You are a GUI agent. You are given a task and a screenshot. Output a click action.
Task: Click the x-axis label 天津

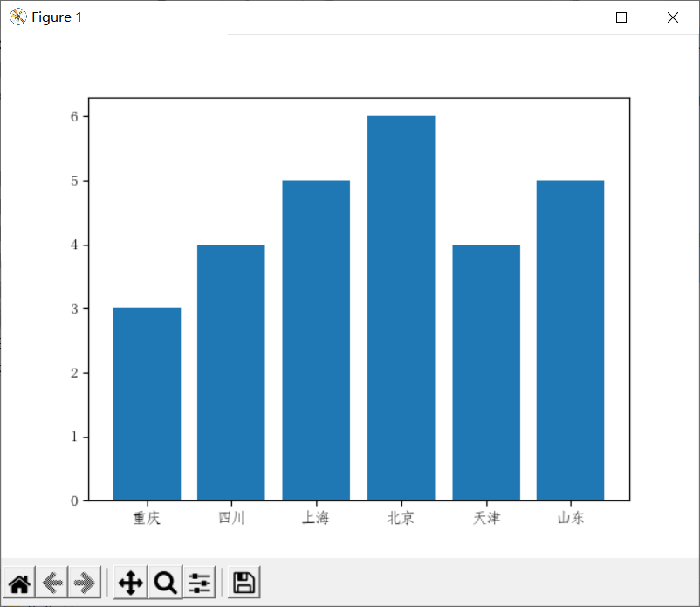pos(487,518)
